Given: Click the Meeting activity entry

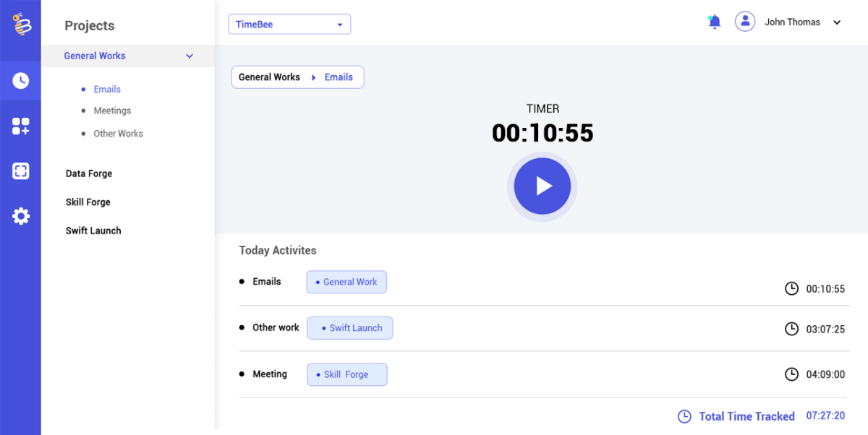Looking at the screenshot, I should tap(270, 374).
